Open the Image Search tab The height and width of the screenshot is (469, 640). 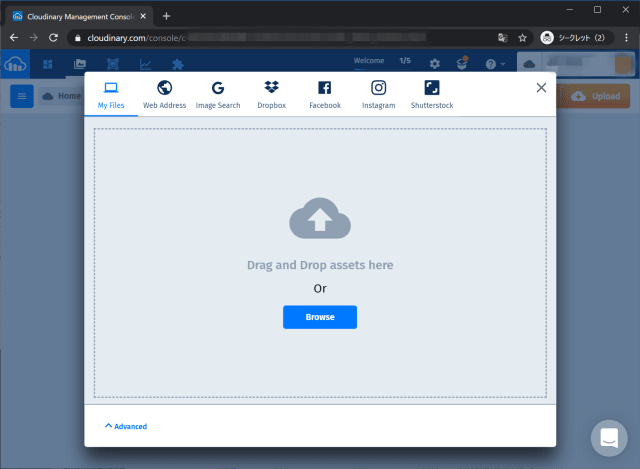coord(218,95)
